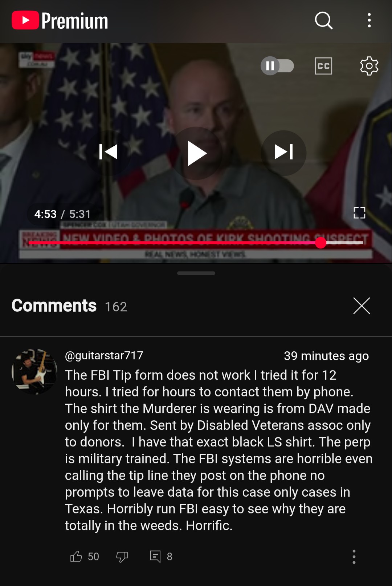This screenshot has height=586, width=392.
Task: Like the guitarstar717 comment
Action: [76, 556]
